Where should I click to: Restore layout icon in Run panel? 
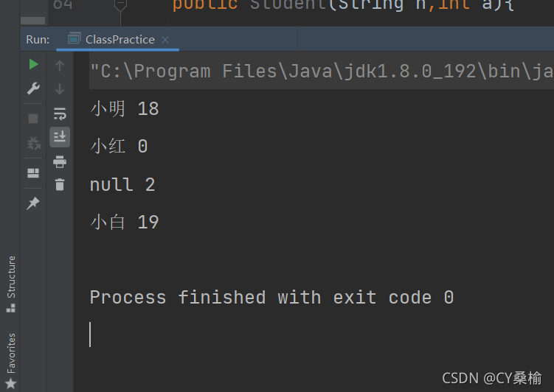(x=33, y=173)
